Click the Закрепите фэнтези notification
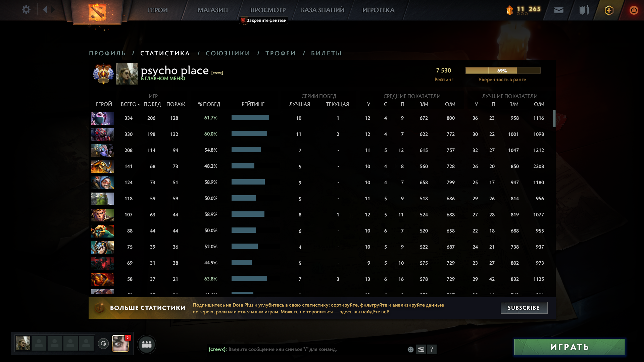 (264, 20)
